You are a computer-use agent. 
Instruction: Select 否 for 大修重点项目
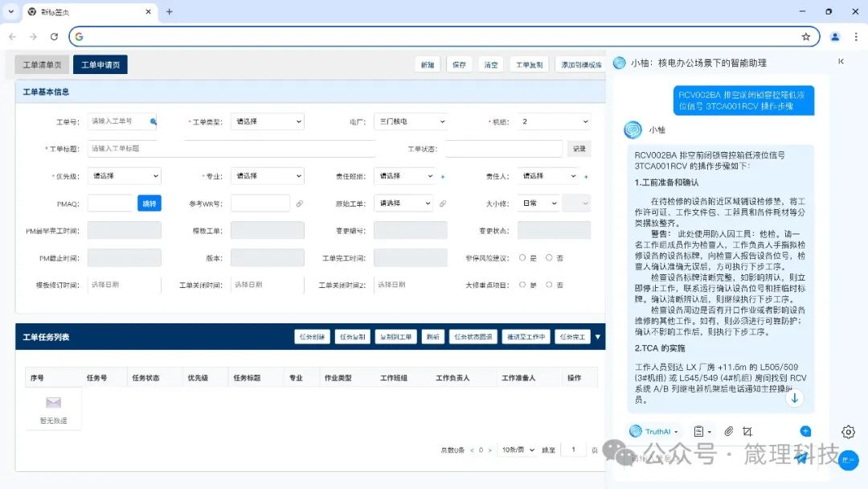549,285
